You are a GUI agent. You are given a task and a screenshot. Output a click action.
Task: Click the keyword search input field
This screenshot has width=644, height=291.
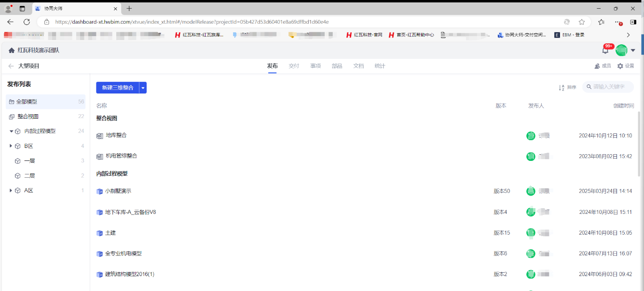click(x=611, y=87)
